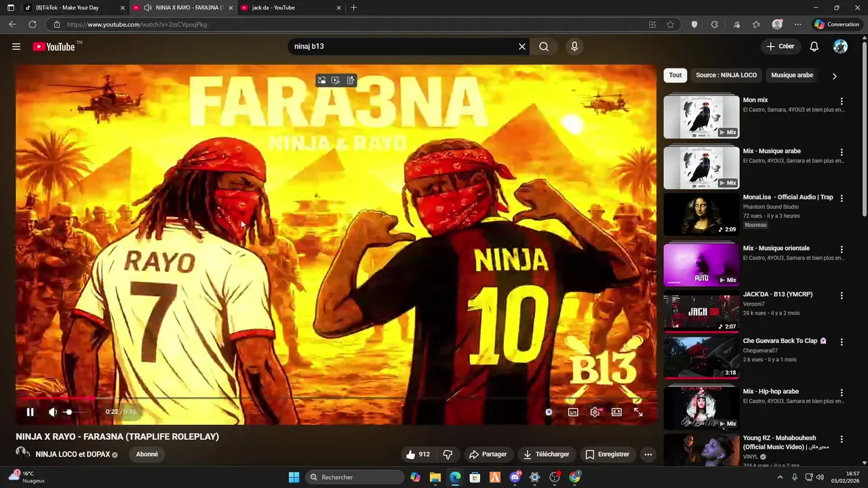Screen dimensions: 868x488
Task: Clear the search query with X
Action: (522, 47)
